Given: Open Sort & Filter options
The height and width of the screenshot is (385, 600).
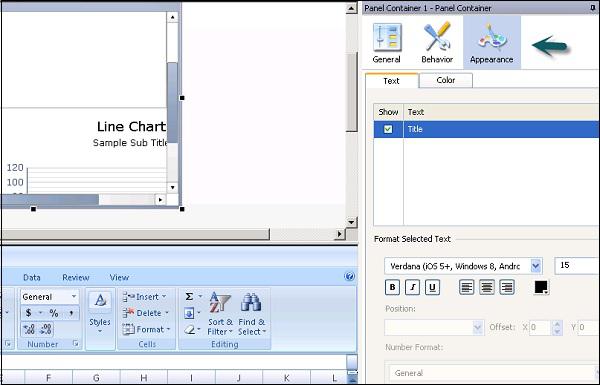Looking at the screenshot, I should tap(220, 314).
